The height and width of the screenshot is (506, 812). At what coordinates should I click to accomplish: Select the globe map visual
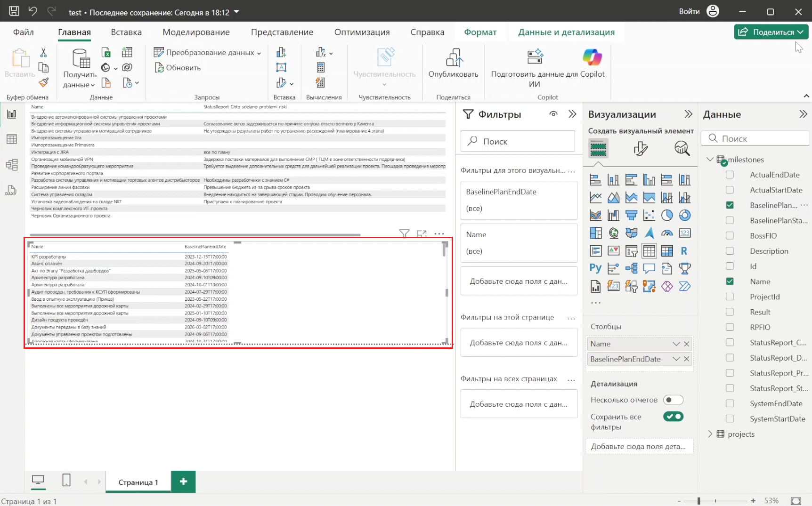[613, 233]
